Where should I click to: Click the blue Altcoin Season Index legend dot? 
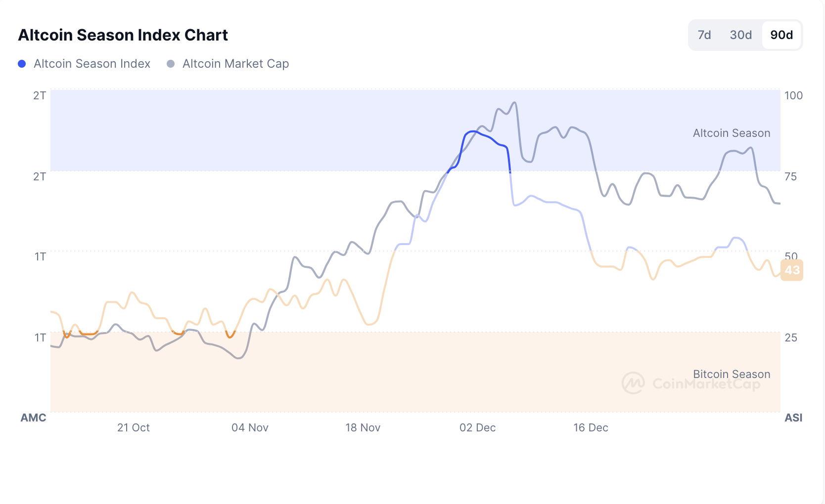click(x=22, y=64)
